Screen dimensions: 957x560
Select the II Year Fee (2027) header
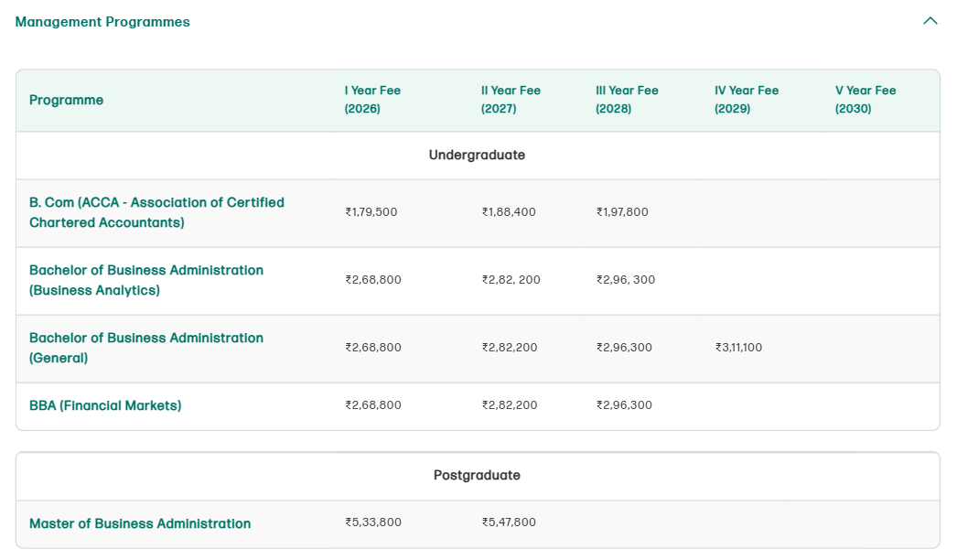511,100
